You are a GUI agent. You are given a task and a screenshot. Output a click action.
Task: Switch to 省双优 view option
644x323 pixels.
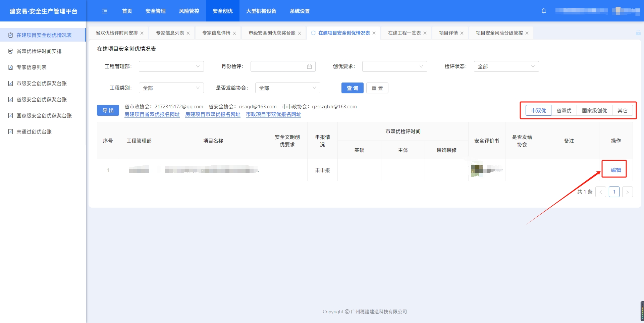pyautogui.click(x=564, y=111)
